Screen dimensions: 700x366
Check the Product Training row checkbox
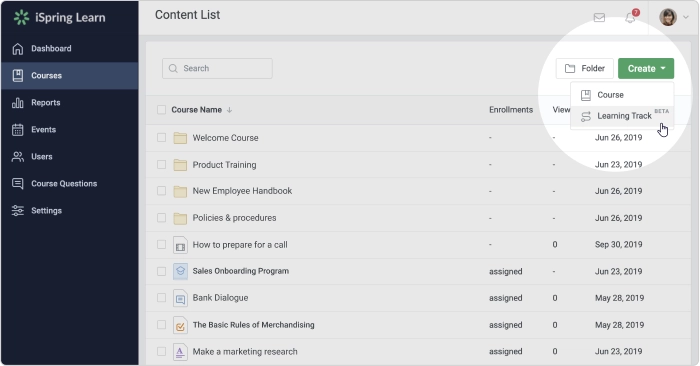click(x=161, y=165)
